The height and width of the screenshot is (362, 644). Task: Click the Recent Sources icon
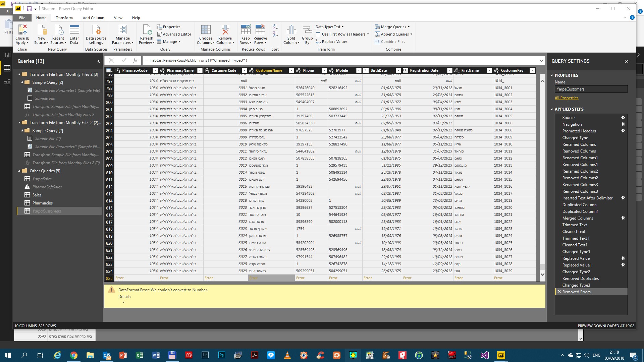pyautogui.click(x=58, y=30)
